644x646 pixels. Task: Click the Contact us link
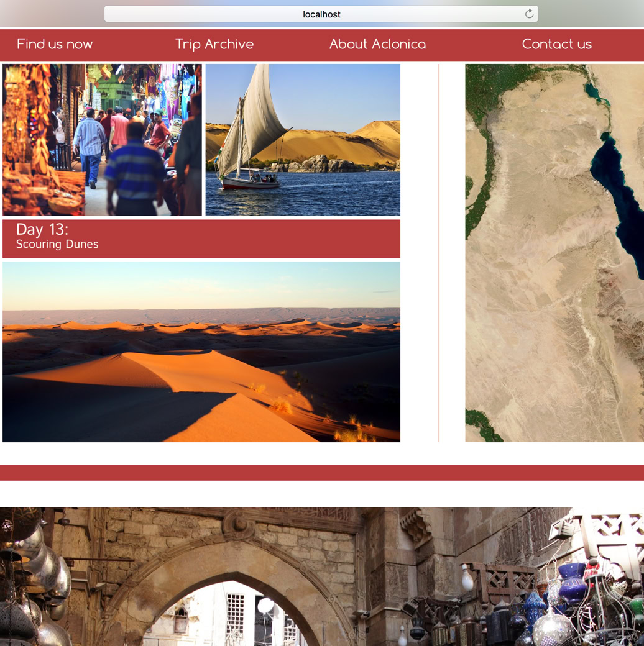[x=556, y=44]
